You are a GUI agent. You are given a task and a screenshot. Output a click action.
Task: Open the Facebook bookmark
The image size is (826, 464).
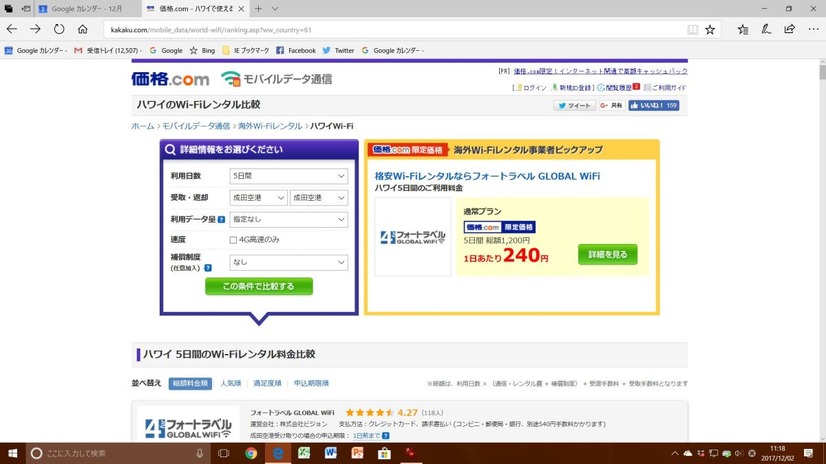296,51
